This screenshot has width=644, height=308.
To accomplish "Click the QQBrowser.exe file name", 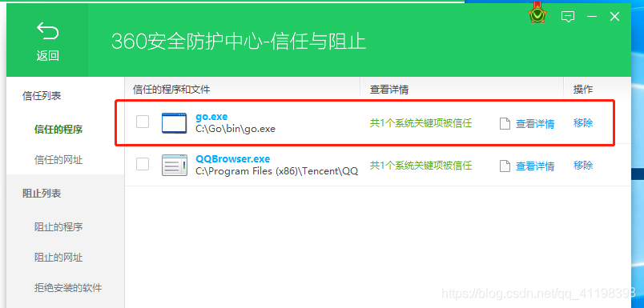I will click(233, 159).
